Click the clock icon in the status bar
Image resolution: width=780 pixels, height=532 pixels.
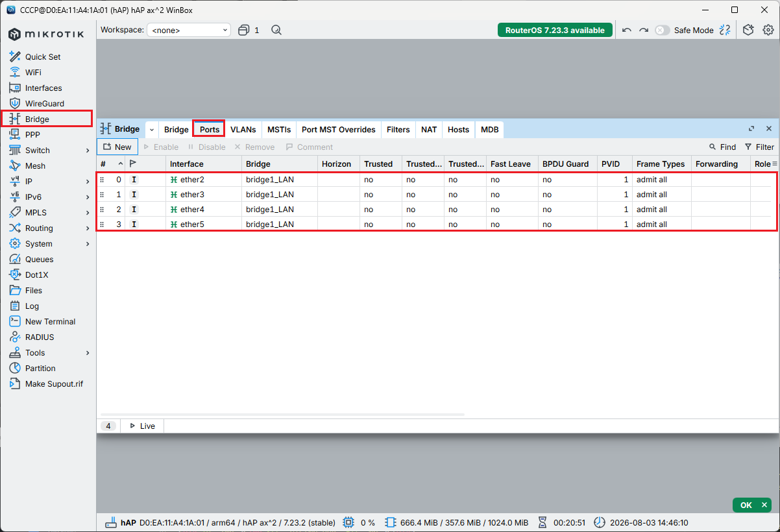[x=599, y=522]
